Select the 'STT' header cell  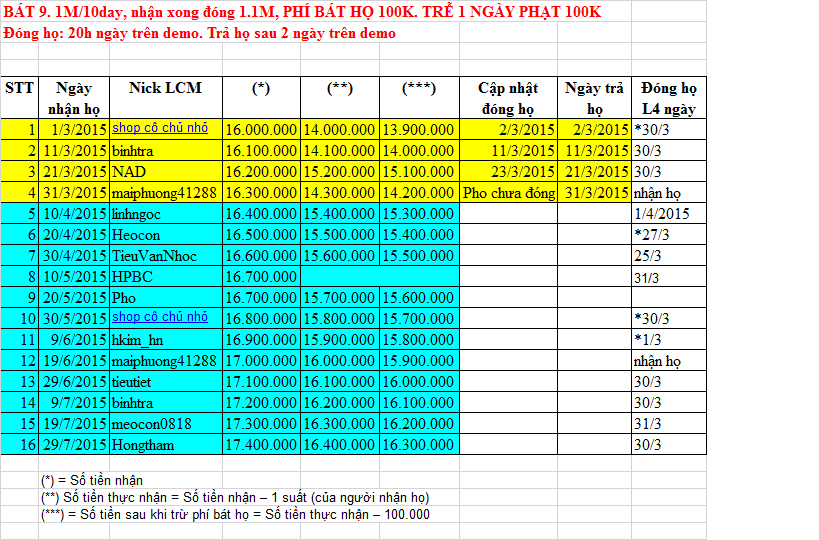click(x=19, y=98)
